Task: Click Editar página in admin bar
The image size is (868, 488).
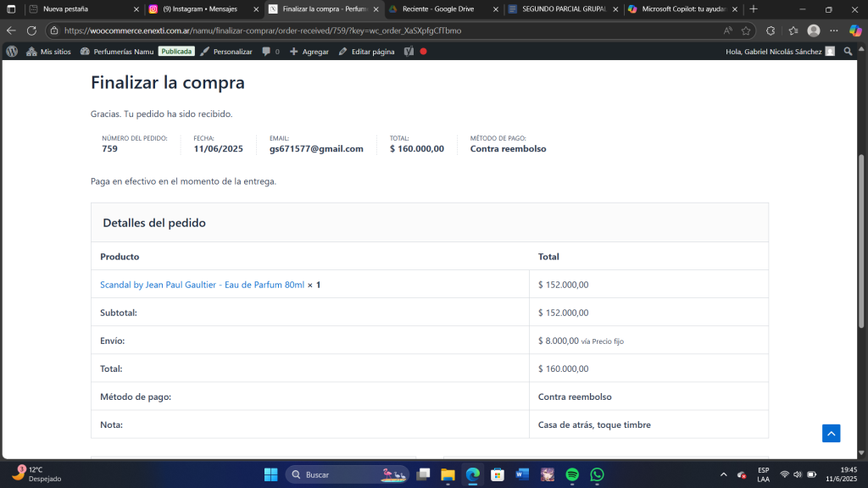Action: 366,52
